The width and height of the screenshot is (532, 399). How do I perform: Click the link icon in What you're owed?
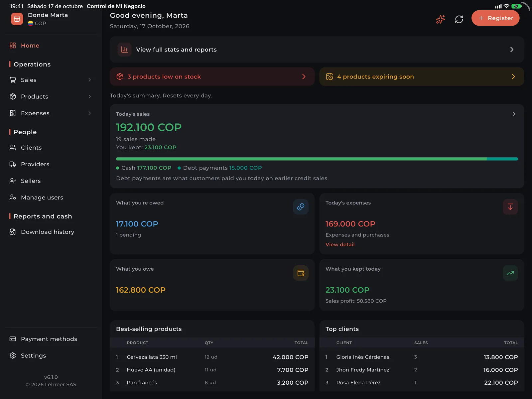[301, 207]
